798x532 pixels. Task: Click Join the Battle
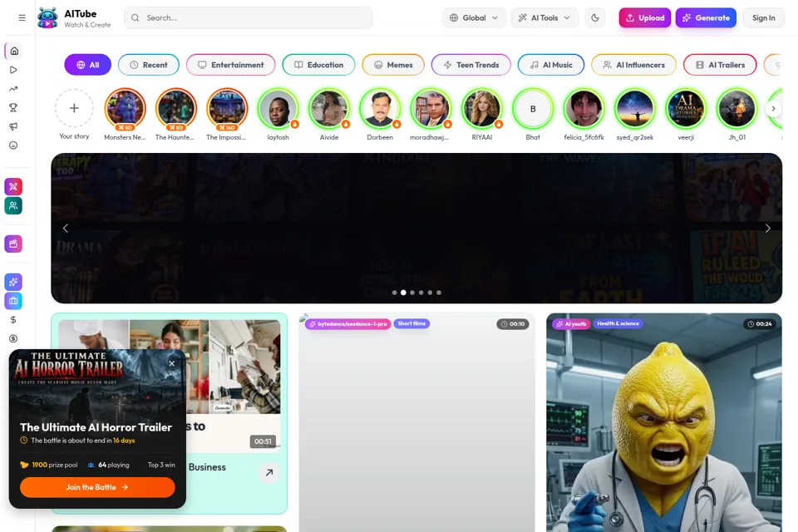pos(97,487)
